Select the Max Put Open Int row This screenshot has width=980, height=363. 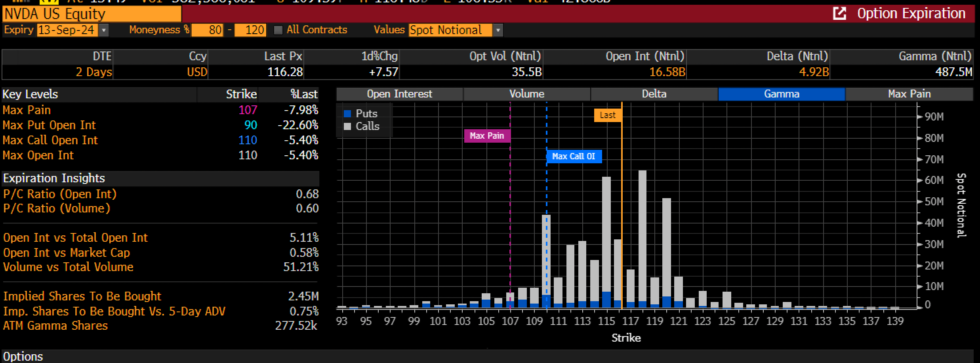[x=160, y=125]
